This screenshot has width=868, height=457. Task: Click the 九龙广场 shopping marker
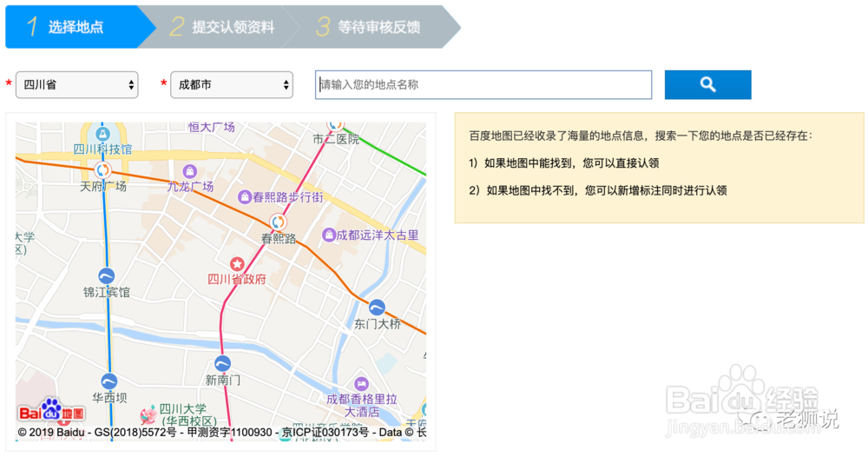point(189,170)
